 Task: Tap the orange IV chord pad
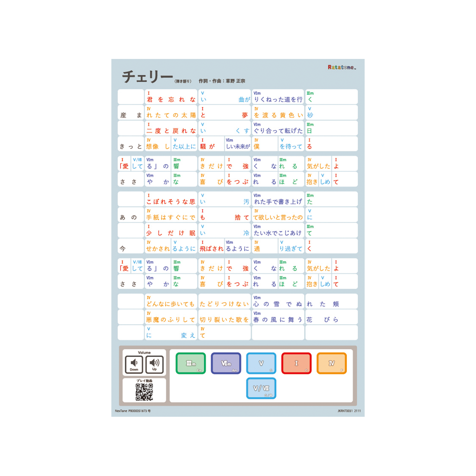click(x=331, y=363)
